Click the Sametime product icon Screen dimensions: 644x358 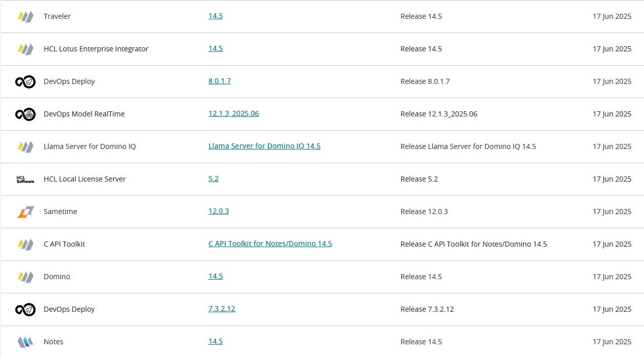[25, 212]
